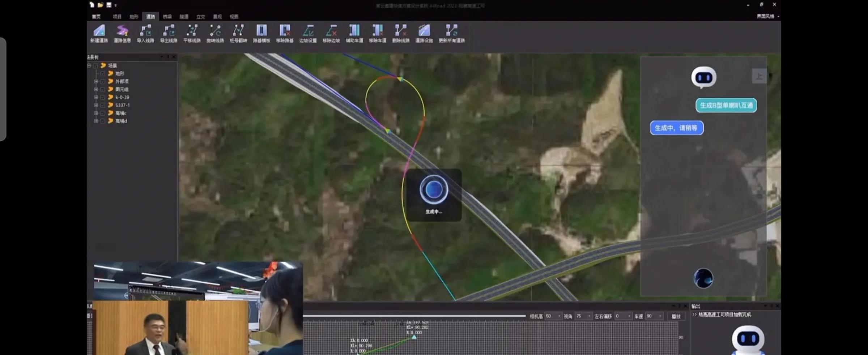Click the 播放 play button
Image resolution: width=868 pixels, height=355 pixels.
(x=676, y=316)
